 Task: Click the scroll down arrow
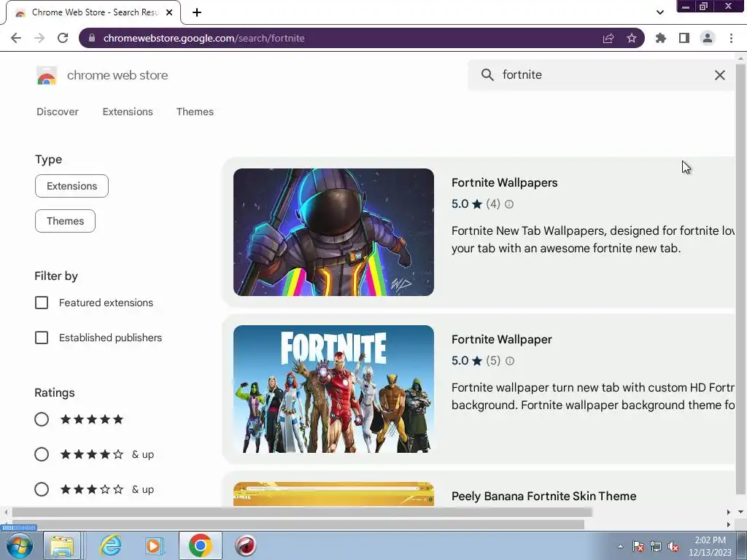click(x=741, y=513)
